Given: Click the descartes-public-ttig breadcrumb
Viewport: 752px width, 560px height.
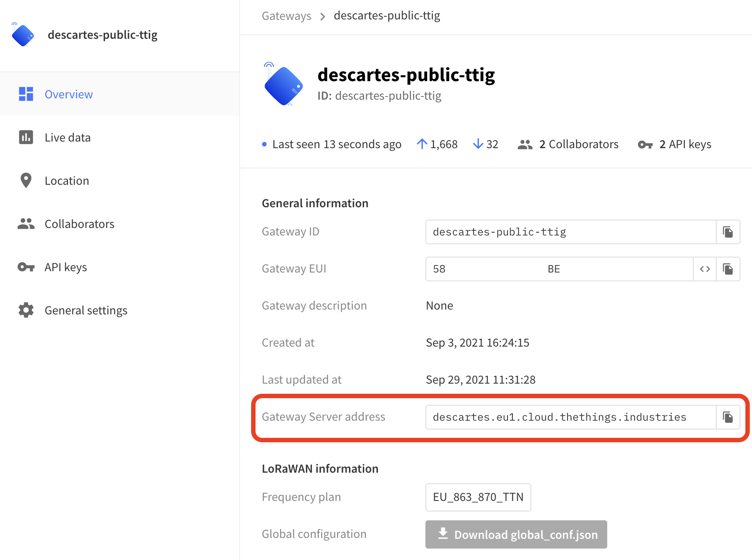Looking at the screenshot, I should pyautogui.click(x=387, y=16).
